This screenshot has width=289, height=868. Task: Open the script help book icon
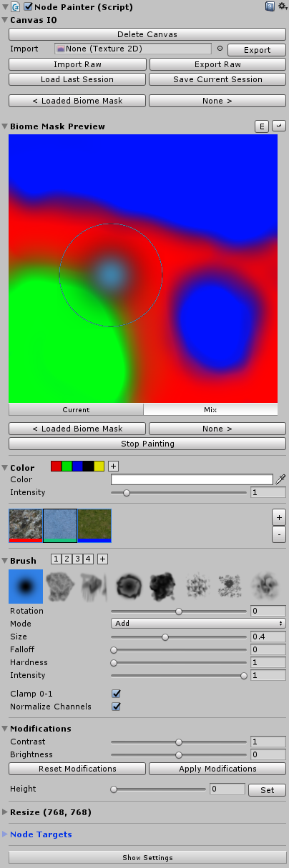[270, 6]
